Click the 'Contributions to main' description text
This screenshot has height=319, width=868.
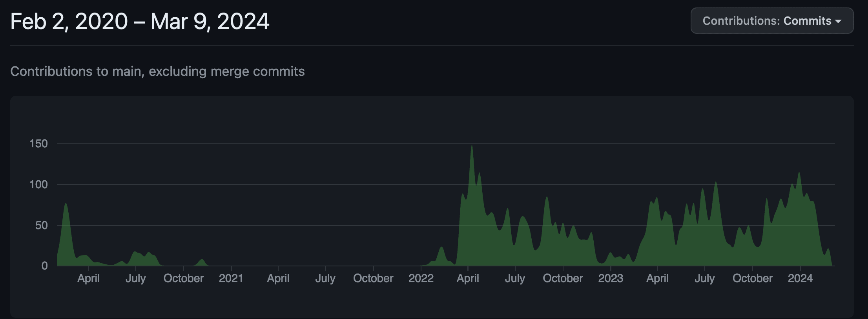click(x=157, y=71)
